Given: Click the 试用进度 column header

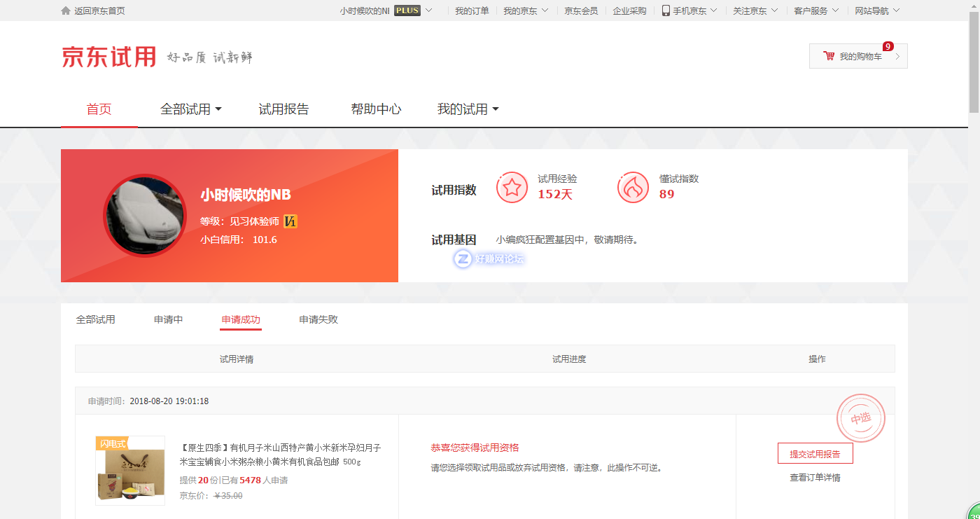Looking at the screenshot, I should pyautogui.click(x=569, y=359).
